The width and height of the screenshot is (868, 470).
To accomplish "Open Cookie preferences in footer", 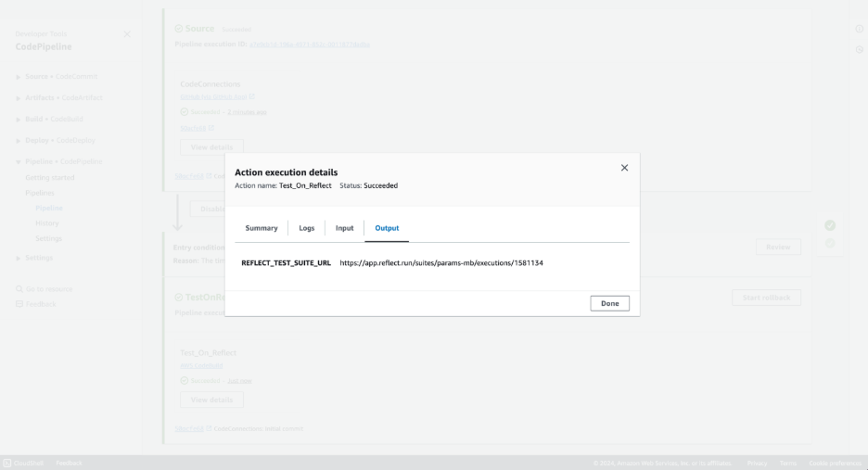I will point(836,464).
